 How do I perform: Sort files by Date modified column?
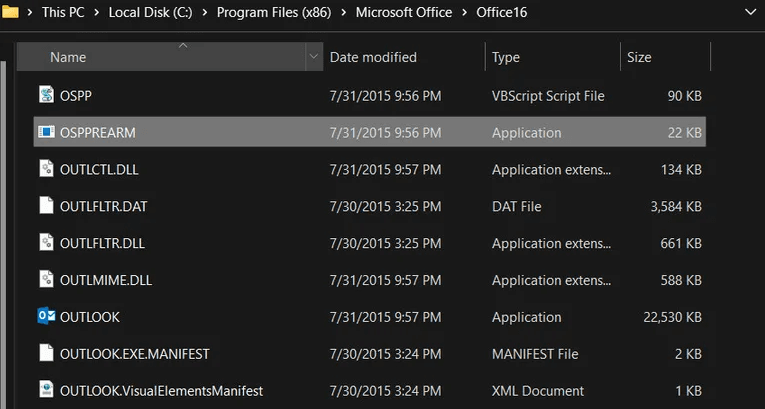pos(373,57)
